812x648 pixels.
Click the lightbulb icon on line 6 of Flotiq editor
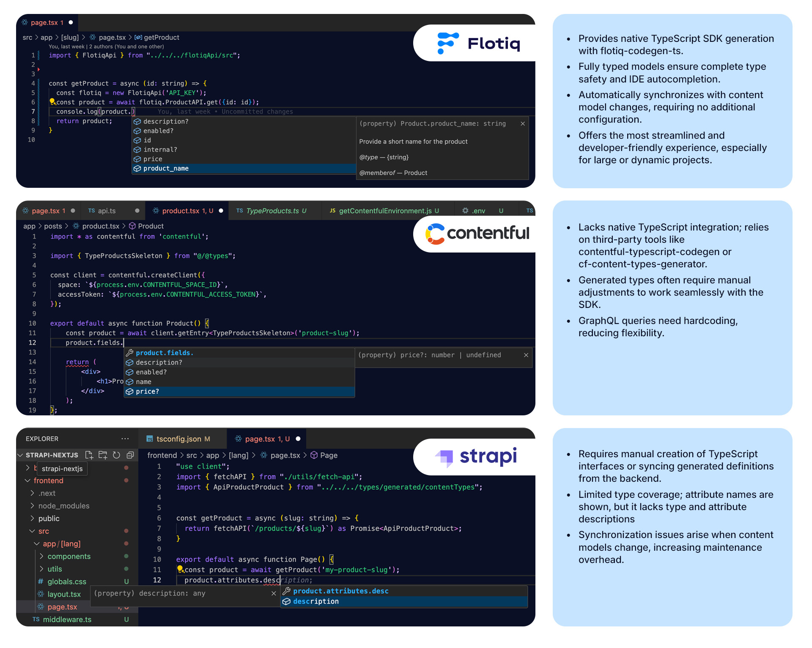52,102
